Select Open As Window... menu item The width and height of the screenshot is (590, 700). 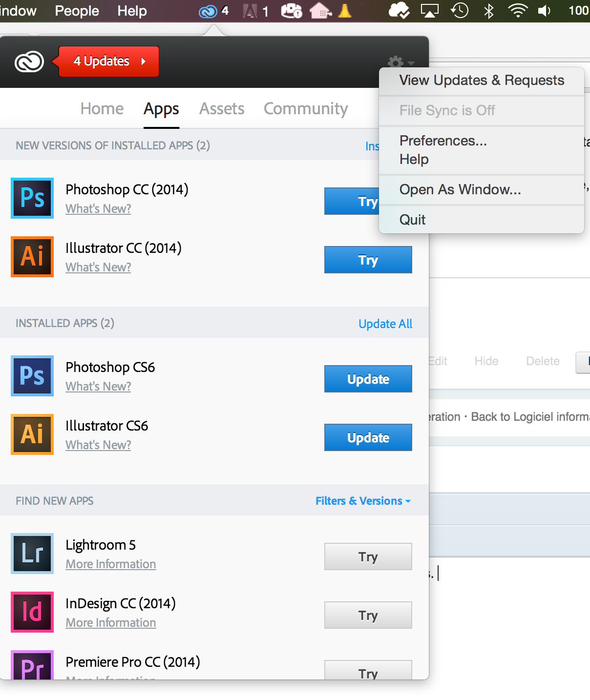[482, 189]
